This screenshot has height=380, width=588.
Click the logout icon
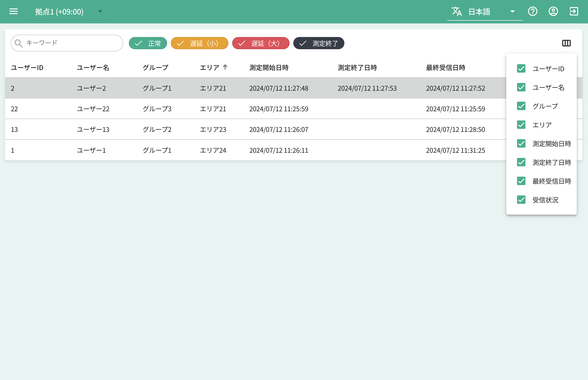pyautogui.click(x=574, y=11)
